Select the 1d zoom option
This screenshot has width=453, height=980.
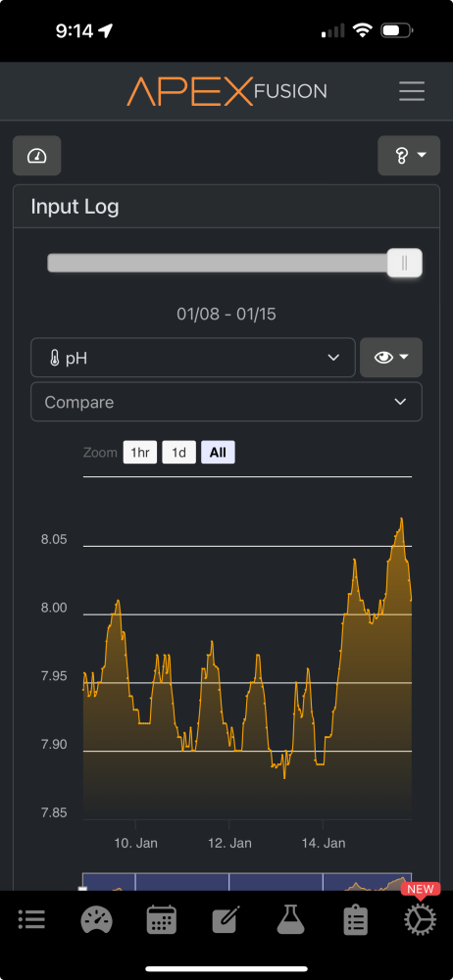[x=179, y=453]
